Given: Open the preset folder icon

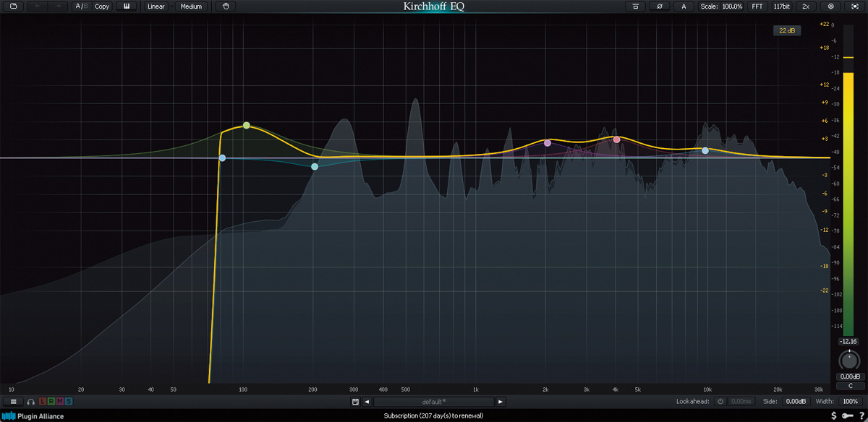Looking at the screenshot, I should (x=13, y=7).
